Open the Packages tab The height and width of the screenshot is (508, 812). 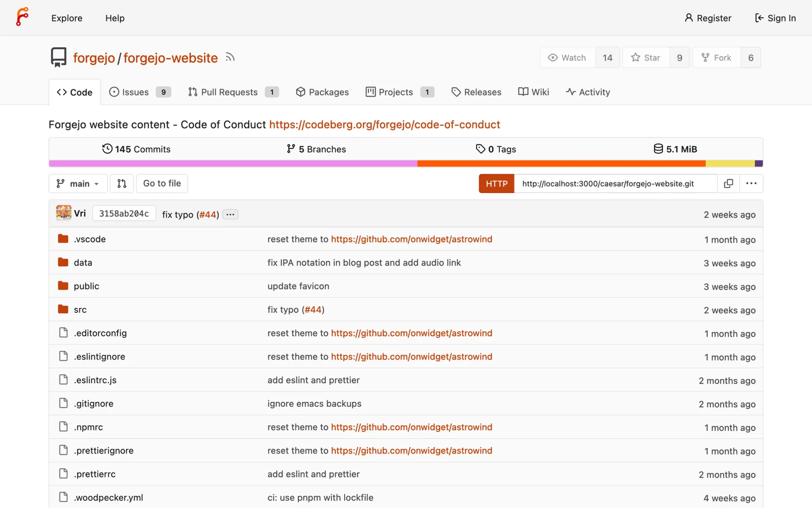(x=322, y=92)
